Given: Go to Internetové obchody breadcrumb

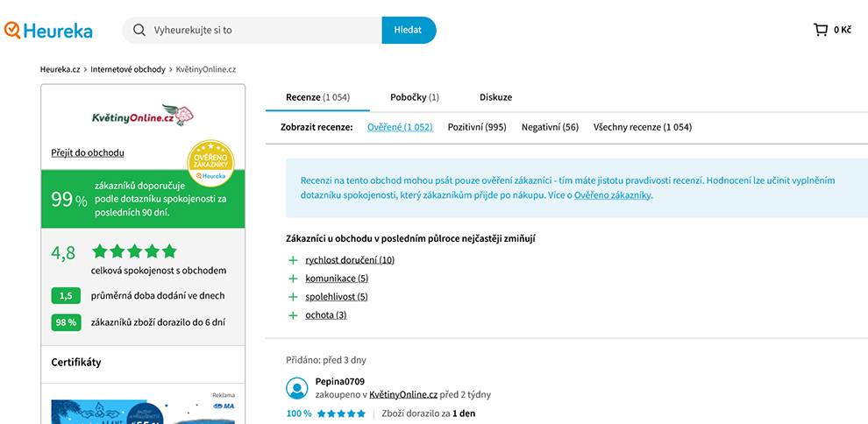Looking at the screenshot, I should (128, 70).
